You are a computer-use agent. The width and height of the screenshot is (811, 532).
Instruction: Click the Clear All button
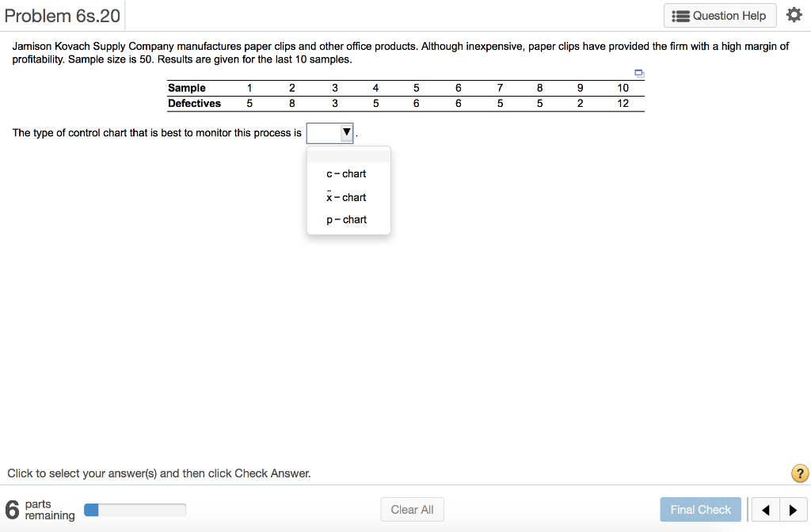[412, 510]
